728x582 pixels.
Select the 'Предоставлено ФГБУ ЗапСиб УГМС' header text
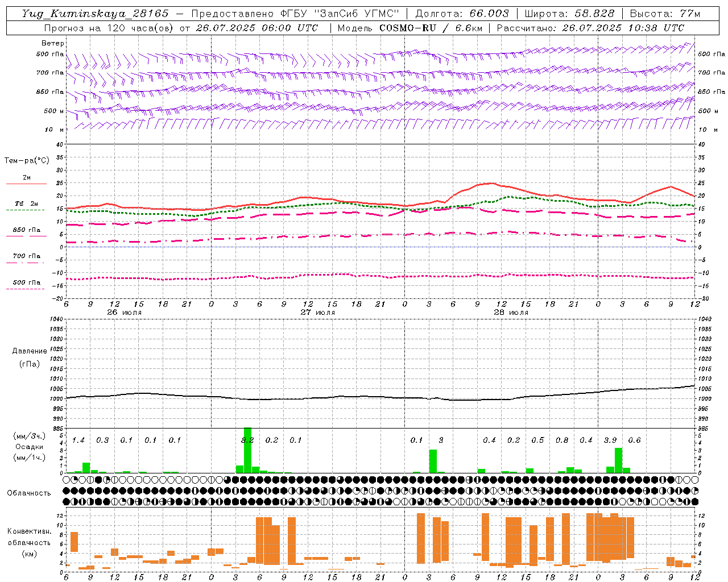(295, 14)
